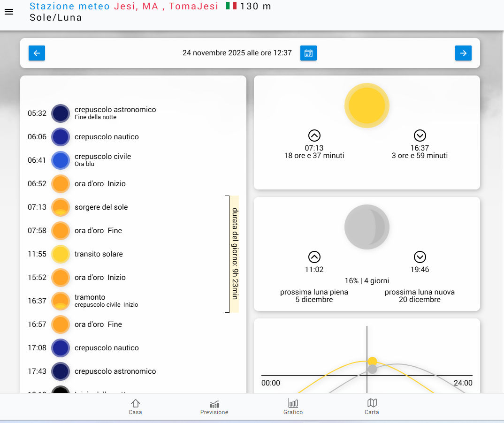
Task: Switch to the Previsione tab
Action: 214,407
